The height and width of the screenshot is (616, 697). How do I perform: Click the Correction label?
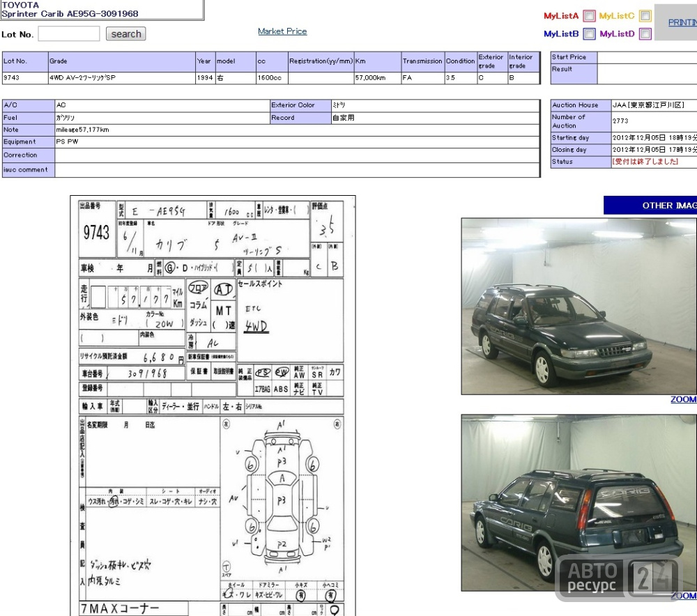pos(29,155)
